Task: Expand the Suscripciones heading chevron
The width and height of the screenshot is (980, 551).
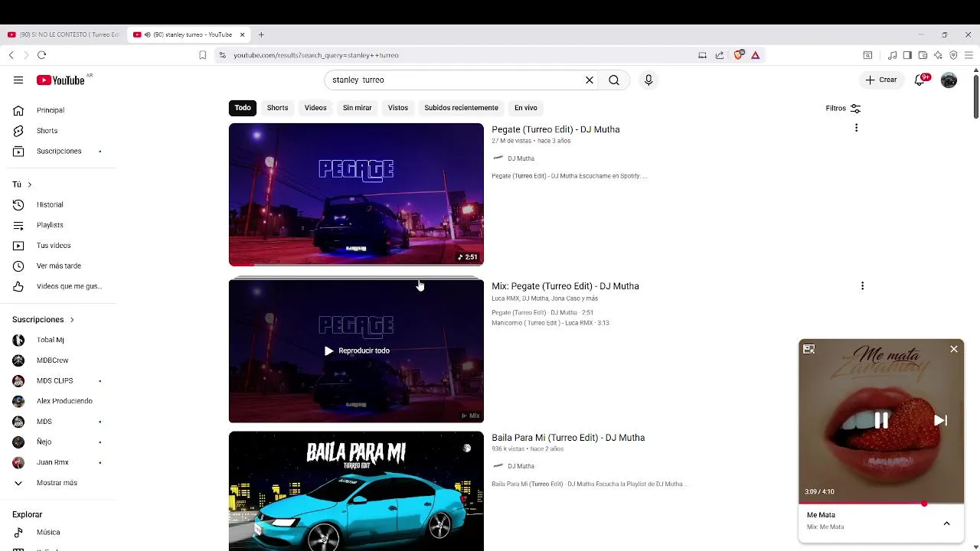Action: tap(72, 319)
